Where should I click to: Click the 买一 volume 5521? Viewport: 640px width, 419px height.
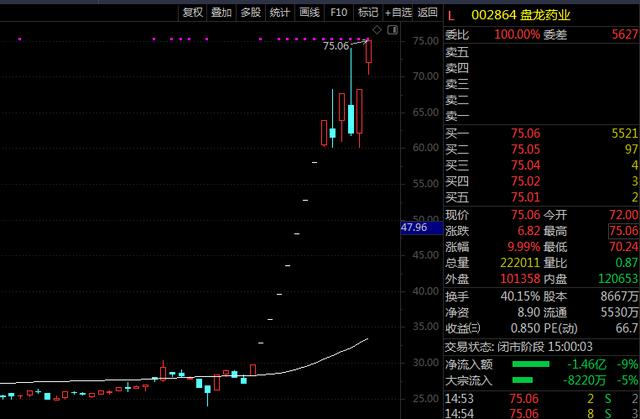click(624, 133)
